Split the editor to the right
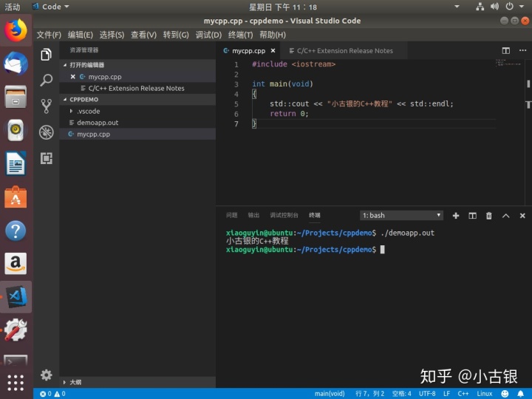 [506, 50]
